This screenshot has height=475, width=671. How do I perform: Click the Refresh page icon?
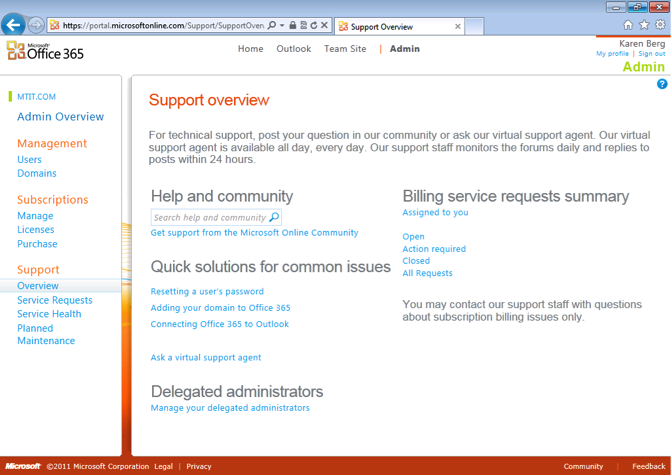point(314,25)
